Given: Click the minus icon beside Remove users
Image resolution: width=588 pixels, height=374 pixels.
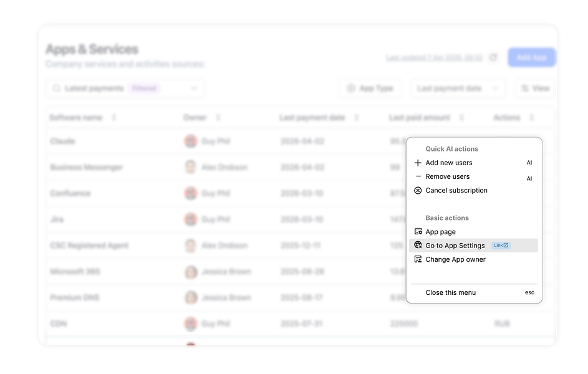Looking at the screenshot, I should 418,176.
